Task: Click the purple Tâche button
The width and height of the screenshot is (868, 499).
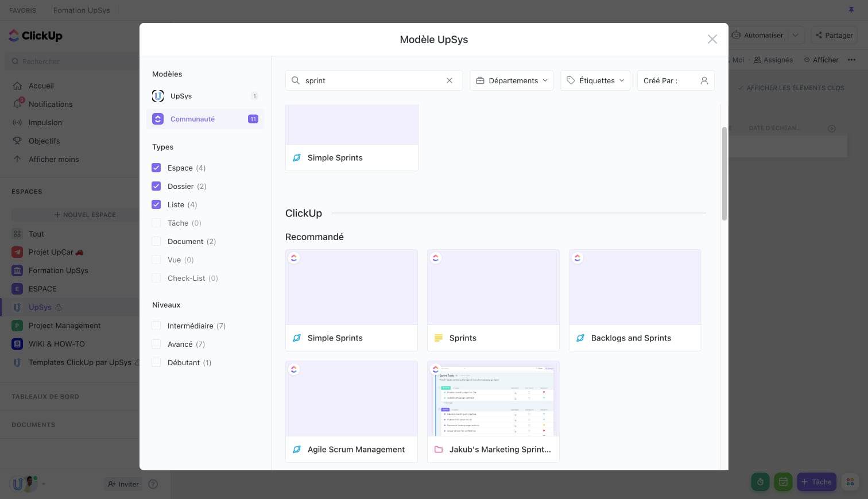Action: tap(816, 482)
